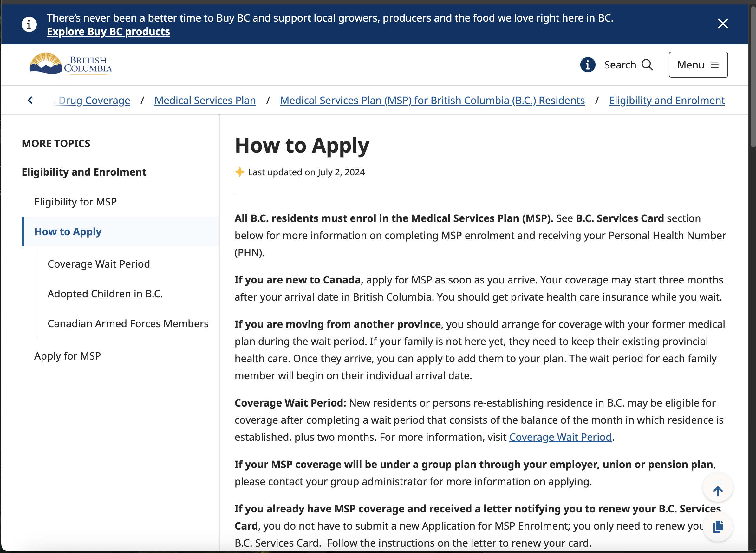Click the hamburger icon in Menu button
This screenshot has height=553, width=756.
pos(715,65)
